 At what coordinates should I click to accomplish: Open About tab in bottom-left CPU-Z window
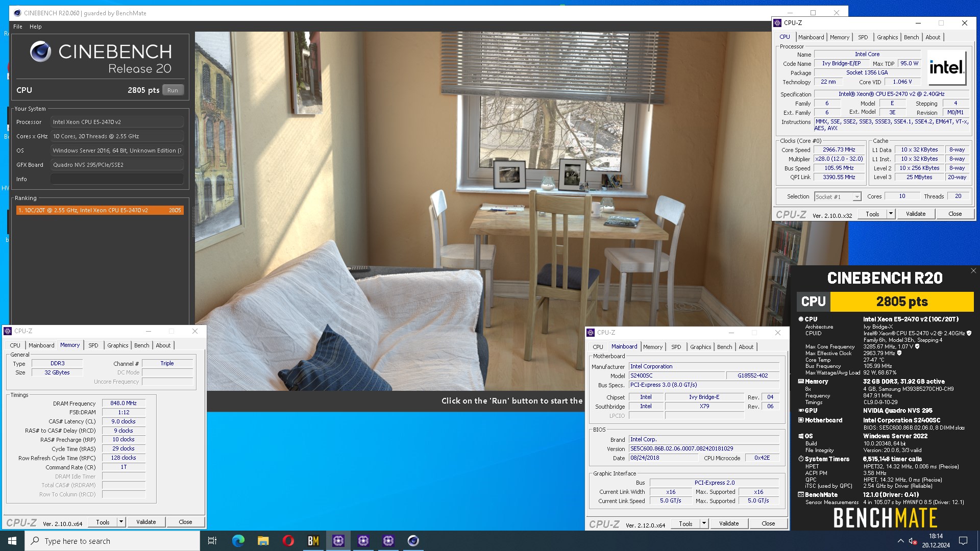(x=163, y=345)
